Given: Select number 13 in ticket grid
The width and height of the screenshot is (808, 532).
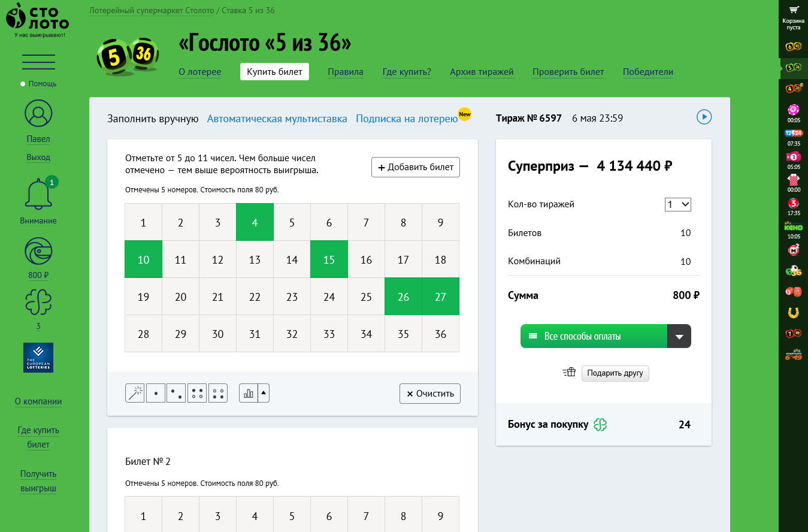Looking at the screenshot, I should [x=255, y=259].
